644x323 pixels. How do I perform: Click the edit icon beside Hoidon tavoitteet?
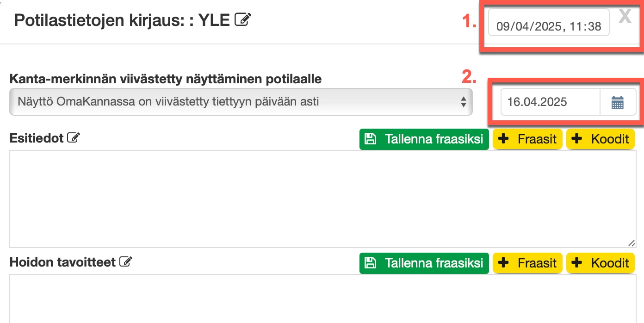[125, 262]
